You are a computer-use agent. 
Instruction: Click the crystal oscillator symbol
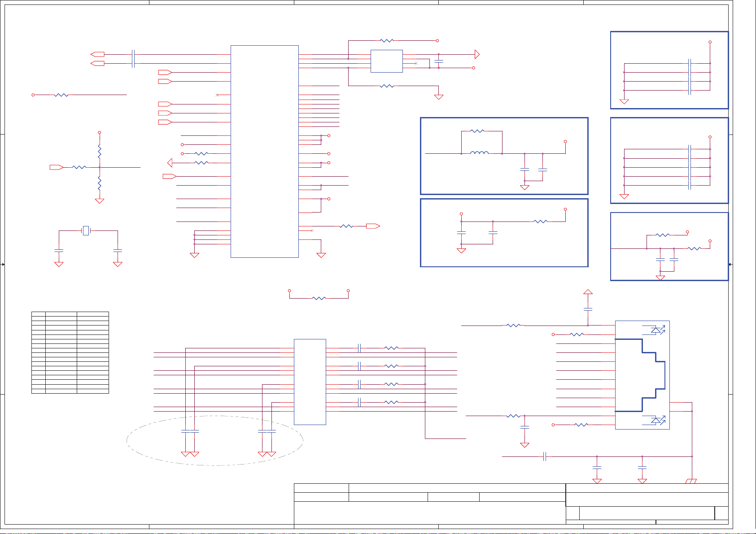click(x=86, y=231)
